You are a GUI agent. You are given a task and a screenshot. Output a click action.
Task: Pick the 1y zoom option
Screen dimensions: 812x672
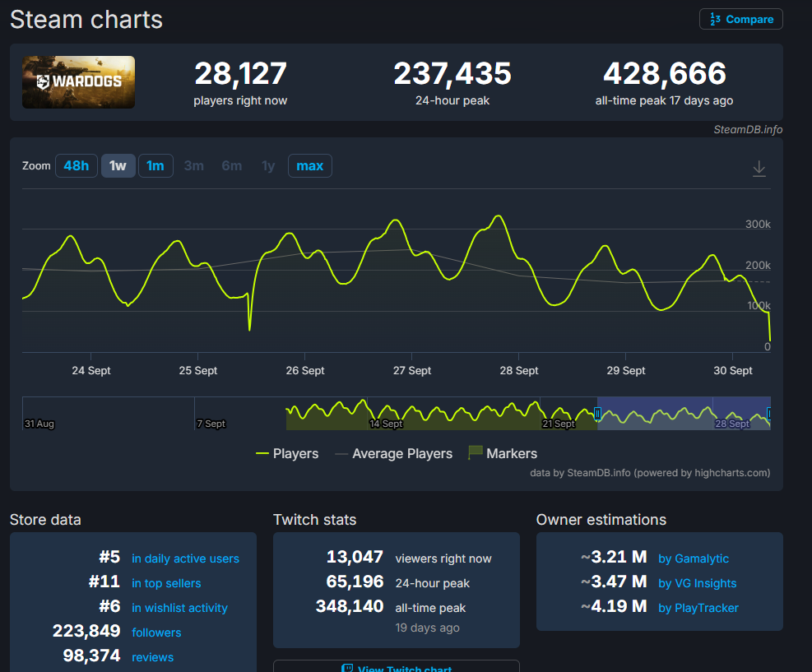point(267,165)
